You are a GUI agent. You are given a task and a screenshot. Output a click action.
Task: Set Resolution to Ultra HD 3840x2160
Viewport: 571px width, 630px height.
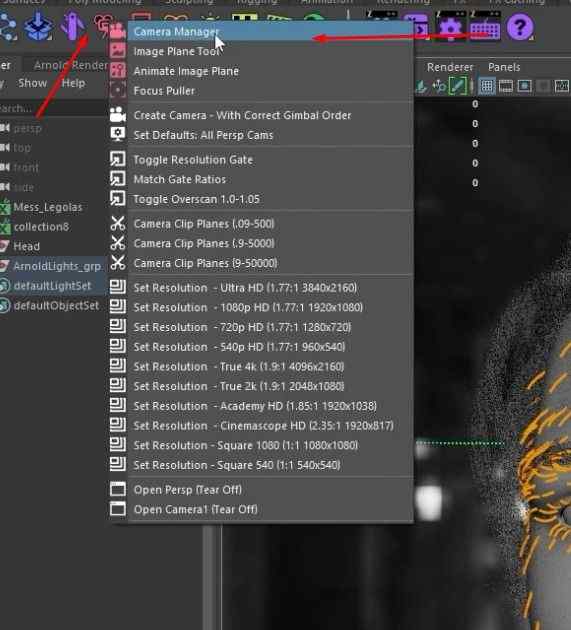[261, 287]
